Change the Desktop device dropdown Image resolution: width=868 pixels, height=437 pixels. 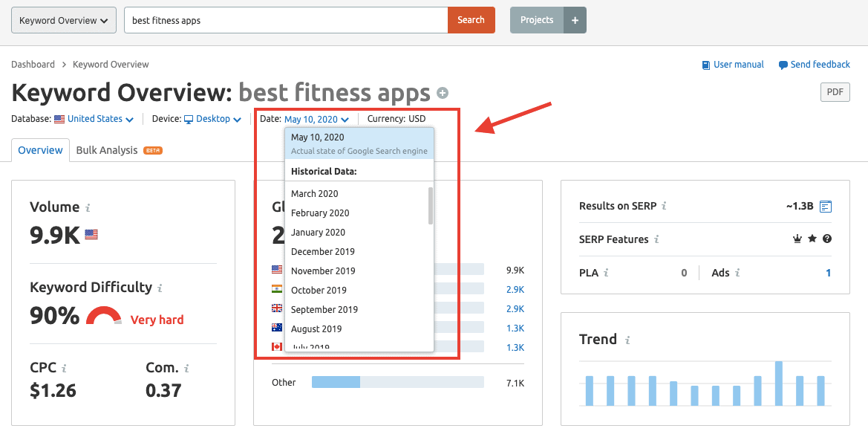[x=213, y=119]
